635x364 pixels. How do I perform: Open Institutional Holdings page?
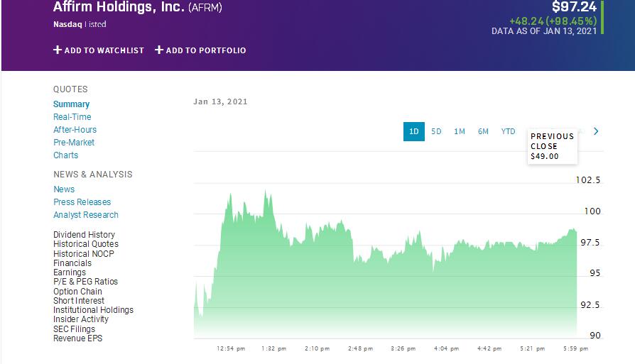93,310
